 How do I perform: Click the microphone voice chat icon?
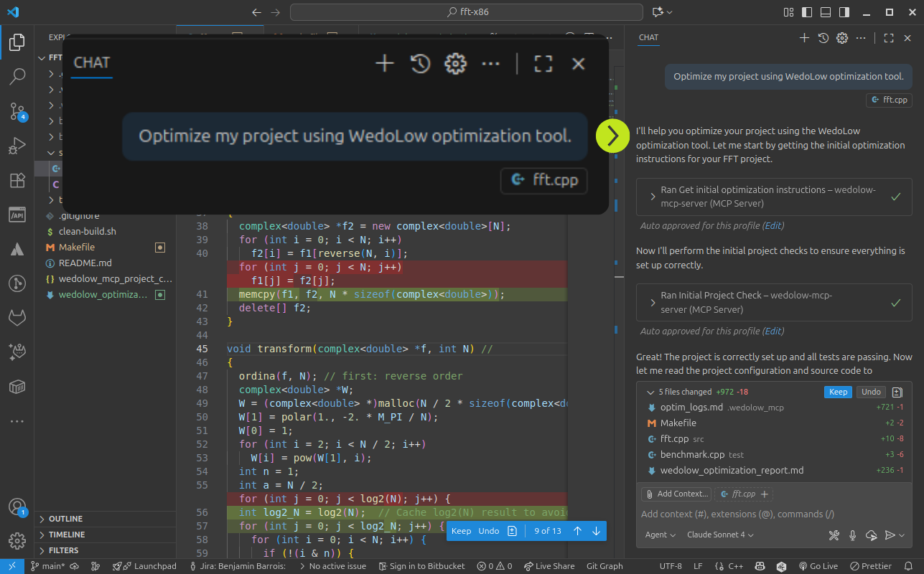[853, 535]
